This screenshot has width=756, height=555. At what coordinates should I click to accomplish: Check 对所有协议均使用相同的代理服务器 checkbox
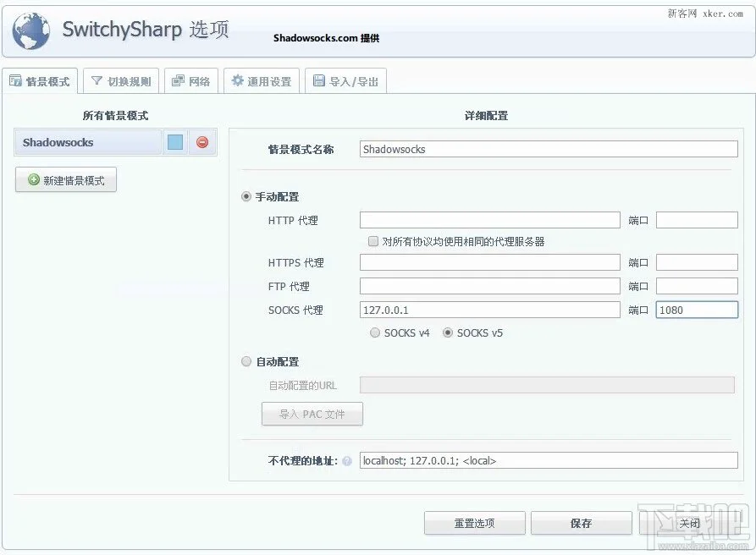(x=373, y=241)
